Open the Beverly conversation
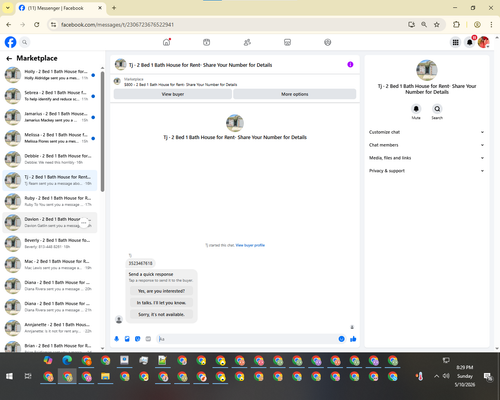Screen dimensions: 500x400 click(50, 243)
